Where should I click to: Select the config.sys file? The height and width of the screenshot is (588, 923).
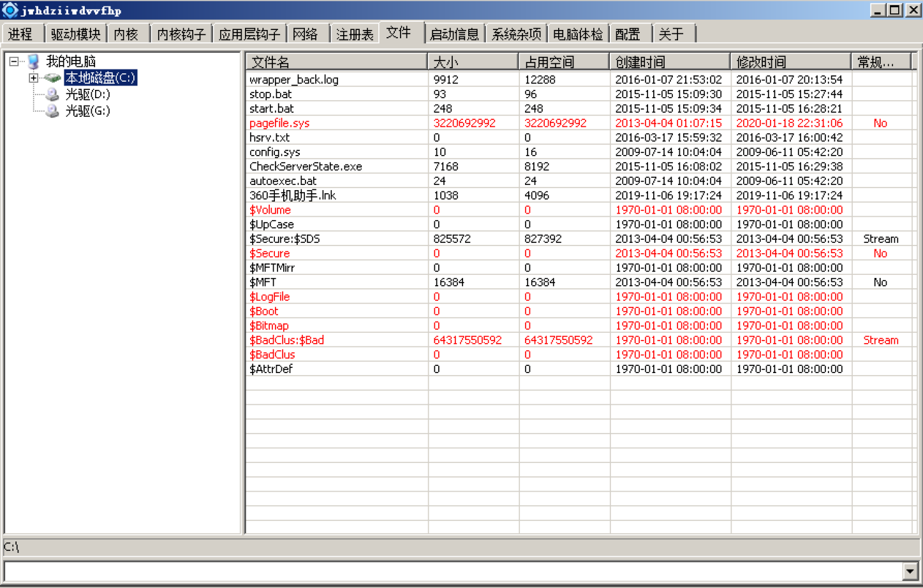point(274,152)
